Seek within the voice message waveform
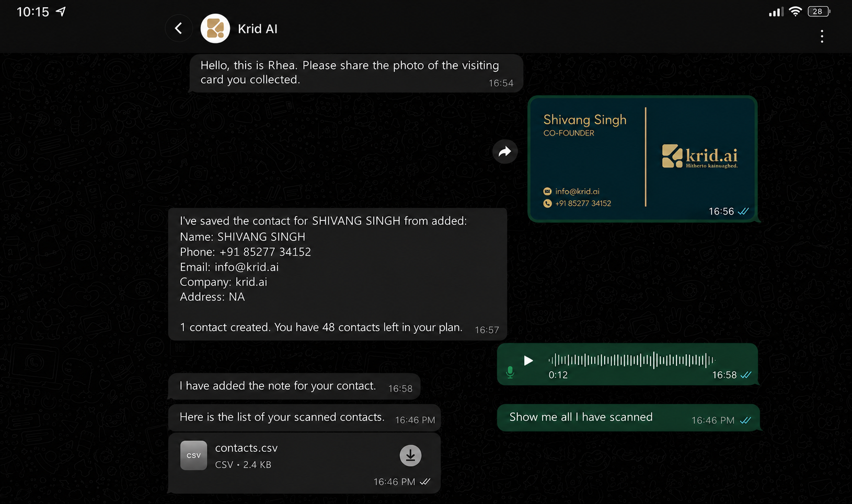 tap(631, 360)
